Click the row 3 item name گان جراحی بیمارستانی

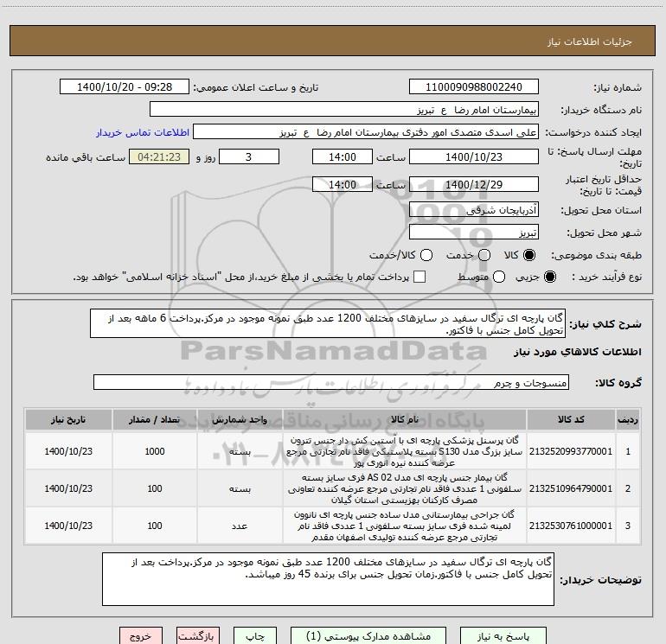[405, 526]
